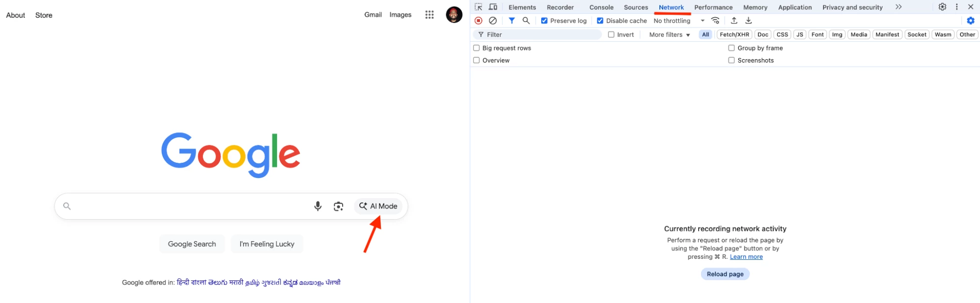This screenshot has height=303, width=980.
Task: Filter requests by CSS
Action: click(782, 34)
